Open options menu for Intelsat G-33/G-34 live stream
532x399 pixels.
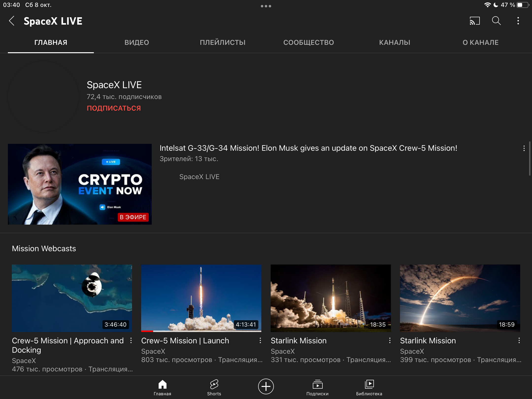(524, 148)
